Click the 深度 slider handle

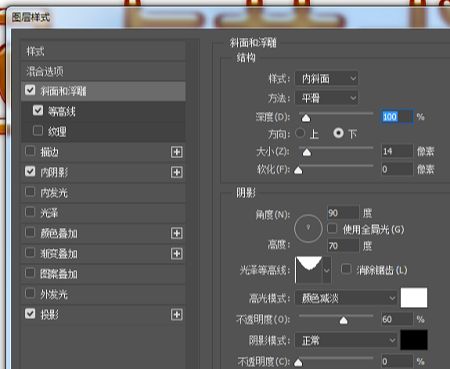[x=306, y=118]
